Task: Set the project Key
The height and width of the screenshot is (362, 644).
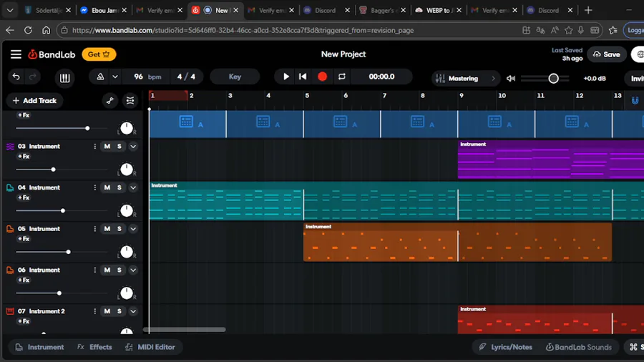Action: [235, 77]
